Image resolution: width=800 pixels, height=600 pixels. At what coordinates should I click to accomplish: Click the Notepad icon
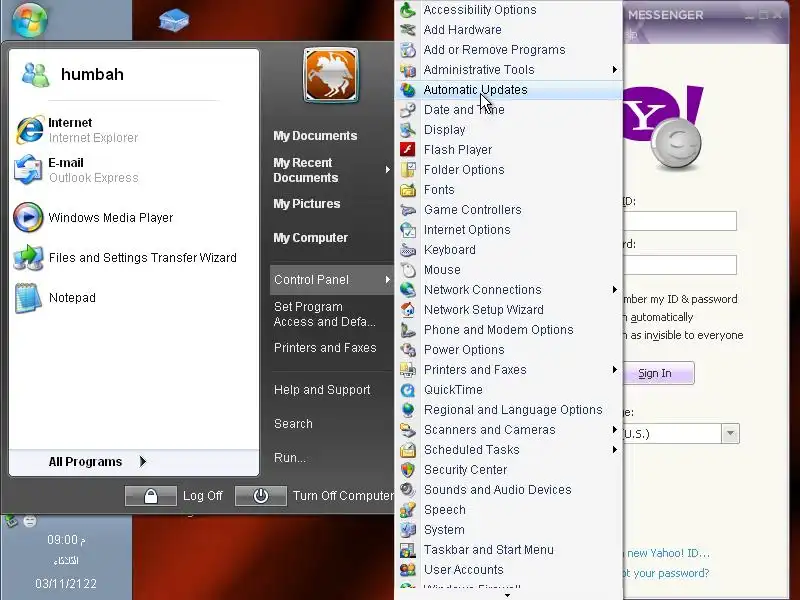click(x=28, y=297)
